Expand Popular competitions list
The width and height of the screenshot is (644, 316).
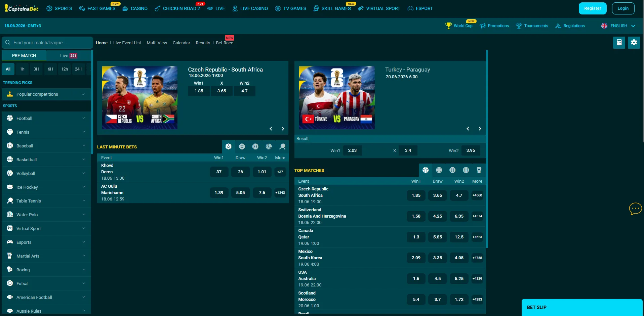(46, 94)
